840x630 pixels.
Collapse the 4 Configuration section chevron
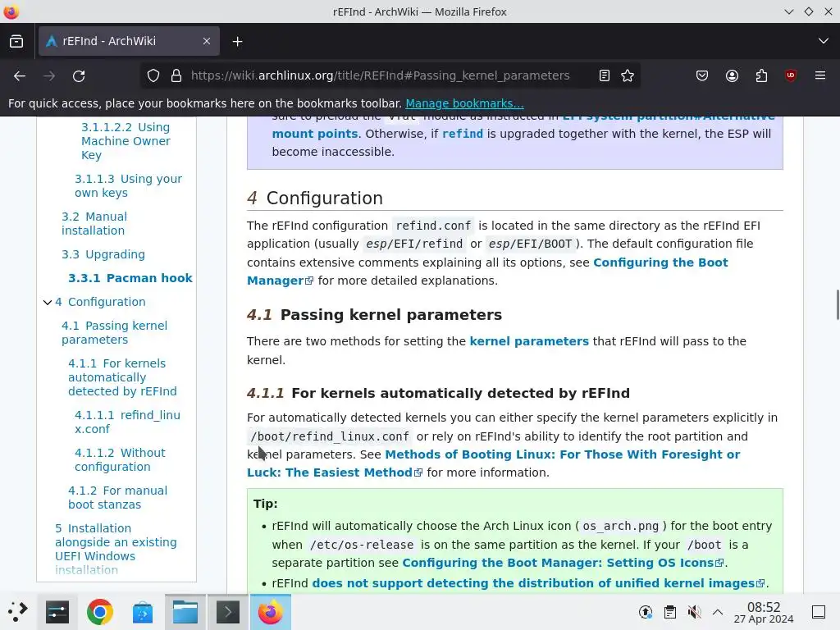(48, 302)
